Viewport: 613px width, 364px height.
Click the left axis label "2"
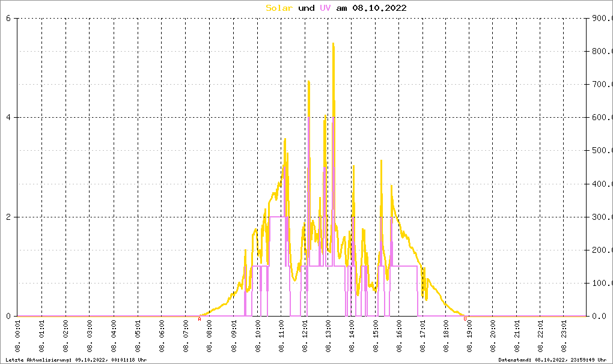8,217
